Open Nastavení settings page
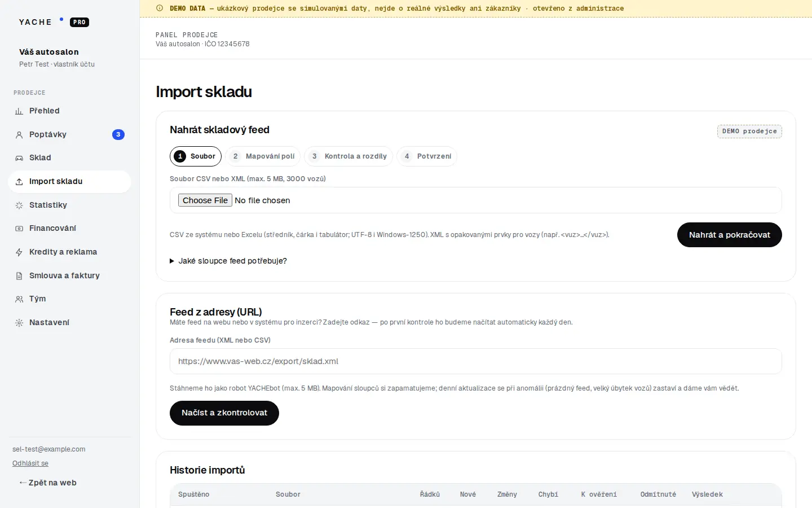The width and height of the screenshot is (812, 508). coord(69,322)
